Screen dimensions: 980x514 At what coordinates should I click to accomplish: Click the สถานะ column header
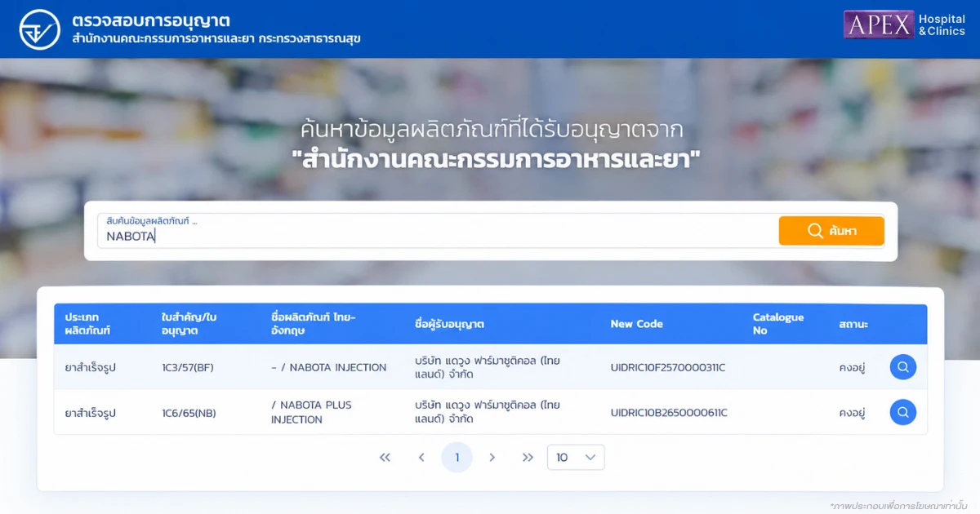coord(853,324)
